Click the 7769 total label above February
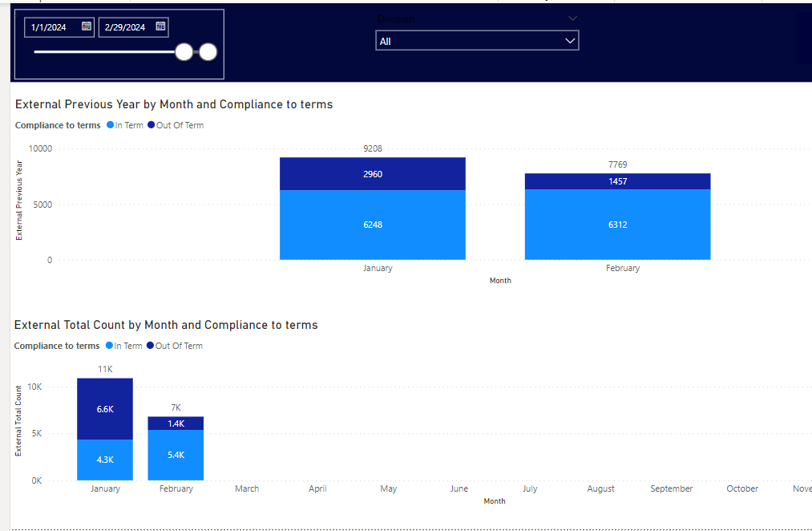 (x=618, y=164)
